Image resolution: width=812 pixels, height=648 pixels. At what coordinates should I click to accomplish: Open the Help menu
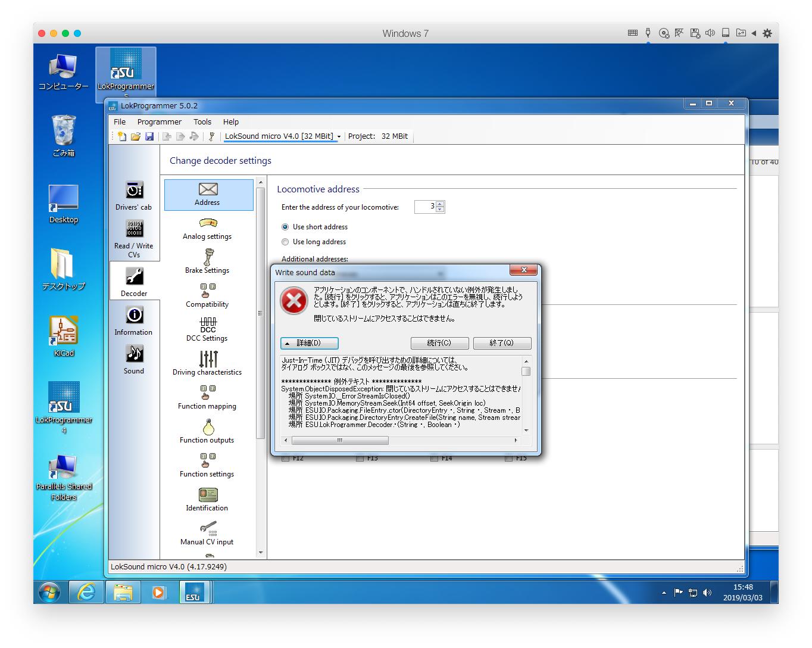click(x=231, y=121)
